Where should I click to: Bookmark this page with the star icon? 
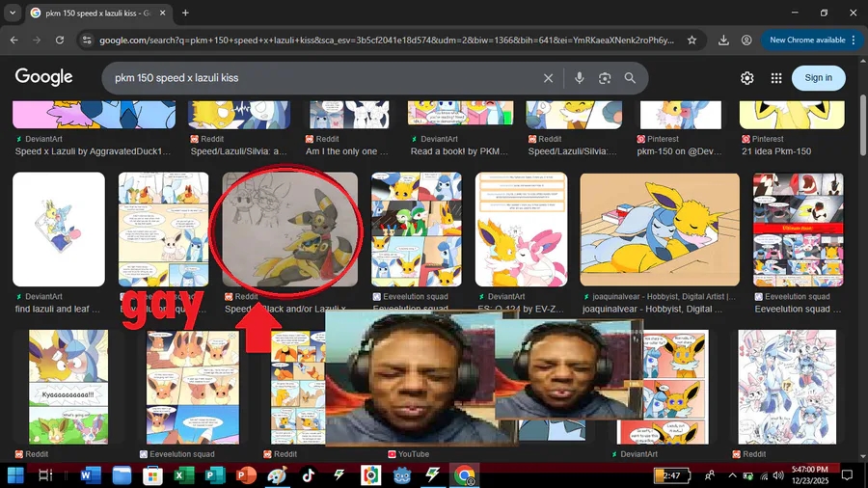[692, 40]
